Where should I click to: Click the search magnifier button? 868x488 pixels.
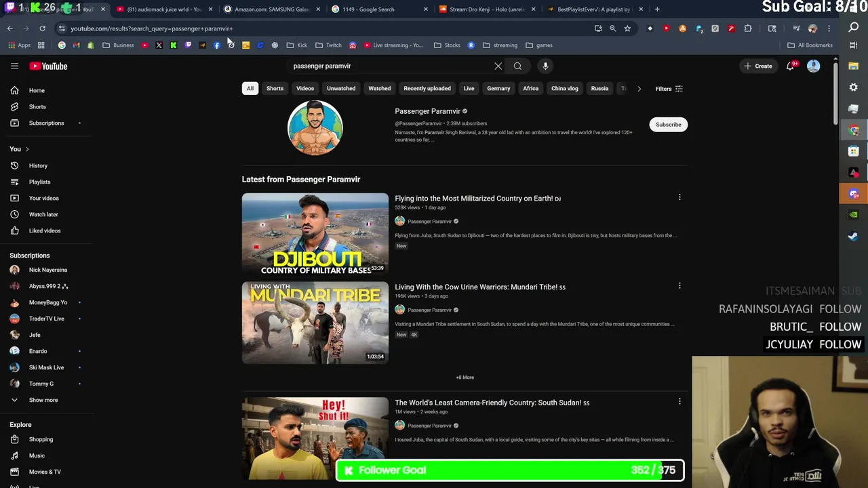click(x=517, y=66)
